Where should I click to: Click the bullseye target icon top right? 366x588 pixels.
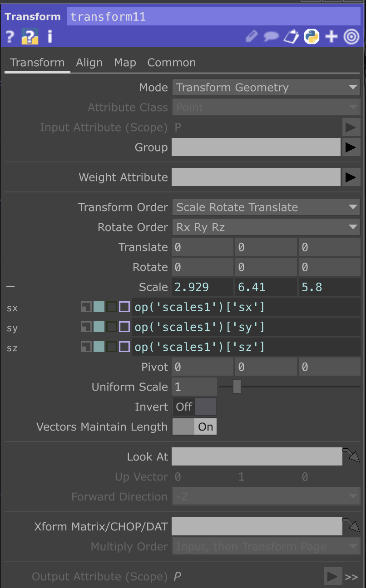click(351, 37)
